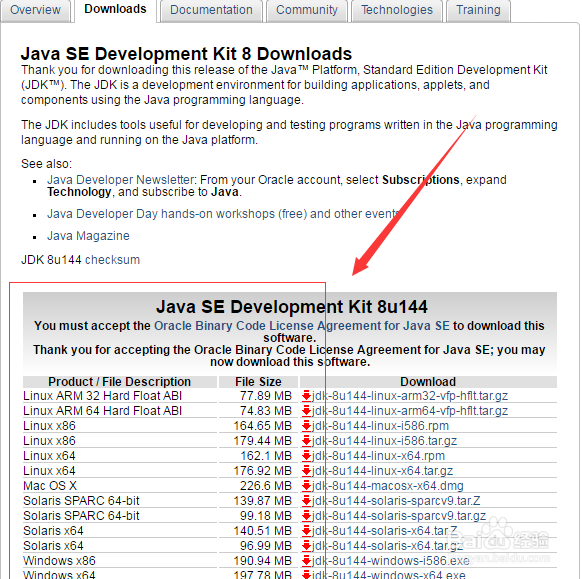Open the Overview tab
The image size is (582, 579).
click(x=35, y=10)
